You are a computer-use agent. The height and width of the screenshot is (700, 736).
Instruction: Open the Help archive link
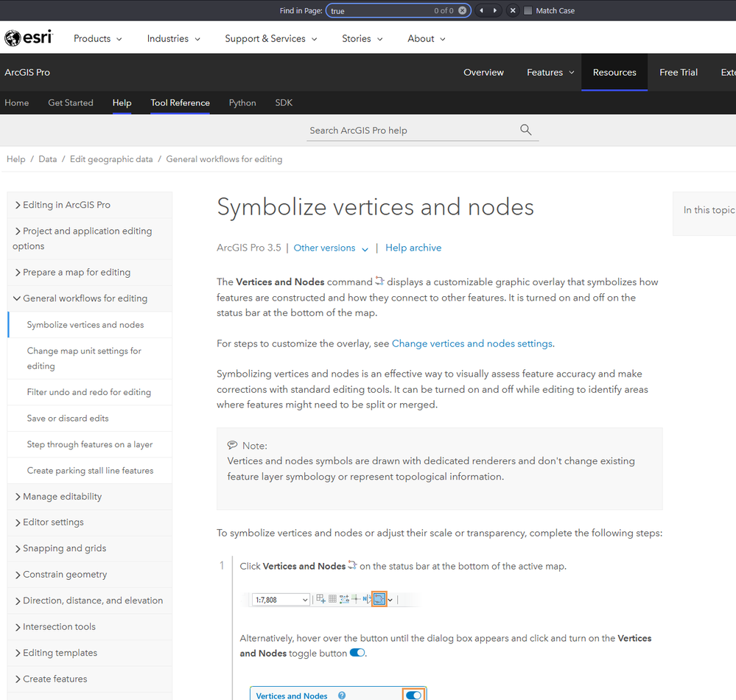click(x=413, y=248)
